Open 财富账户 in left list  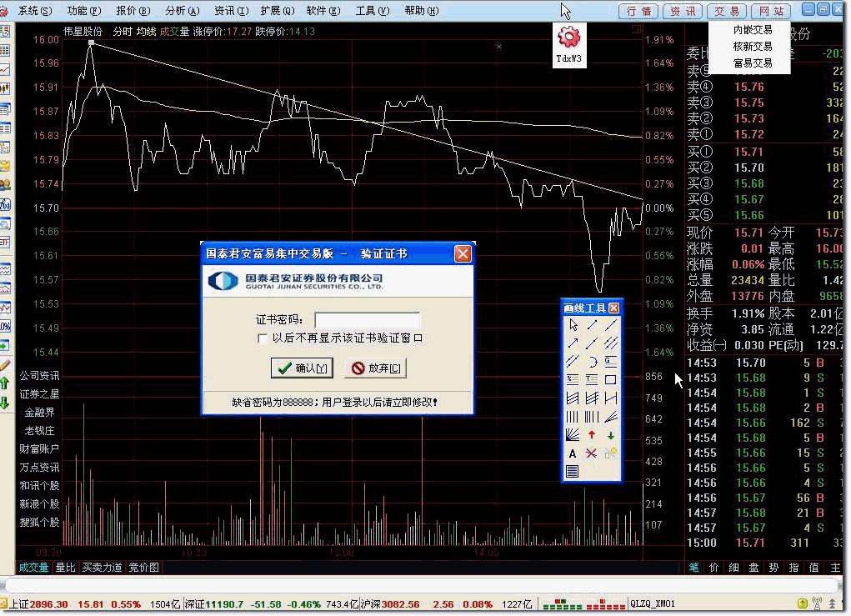click(39, 448)
